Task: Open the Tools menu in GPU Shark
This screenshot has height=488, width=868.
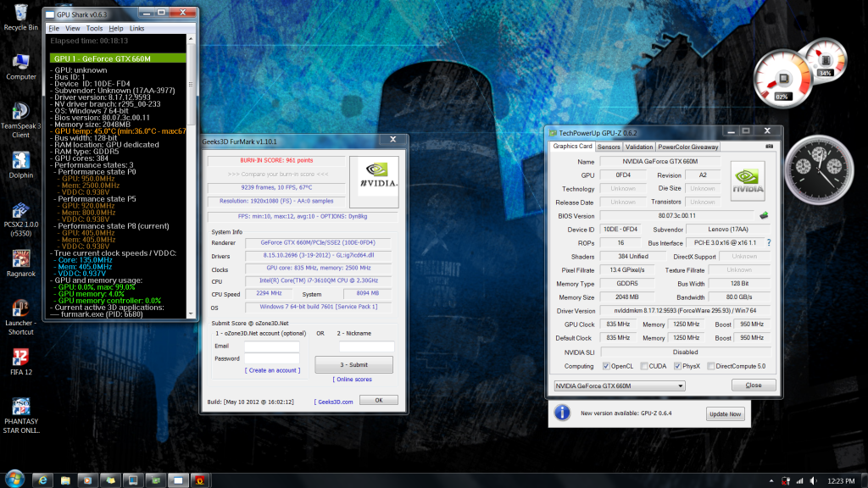Action: [x=94, y=28]
